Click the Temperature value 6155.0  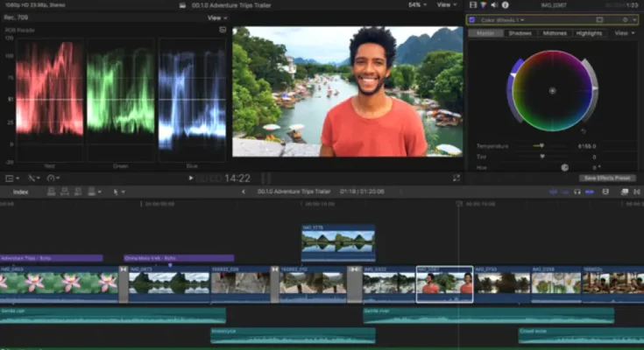(586, 146)
